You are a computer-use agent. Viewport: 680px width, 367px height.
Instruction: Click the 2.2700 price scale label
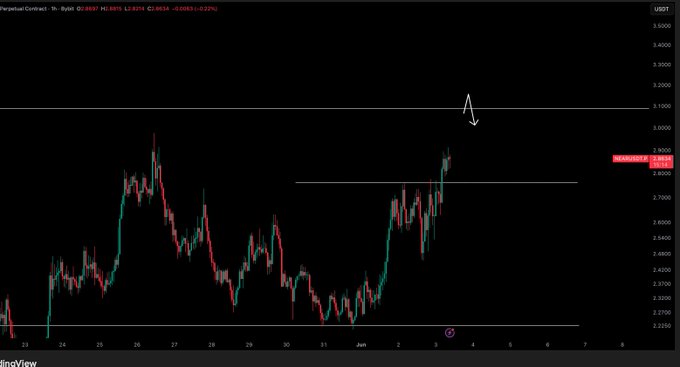tap(661, 312)
